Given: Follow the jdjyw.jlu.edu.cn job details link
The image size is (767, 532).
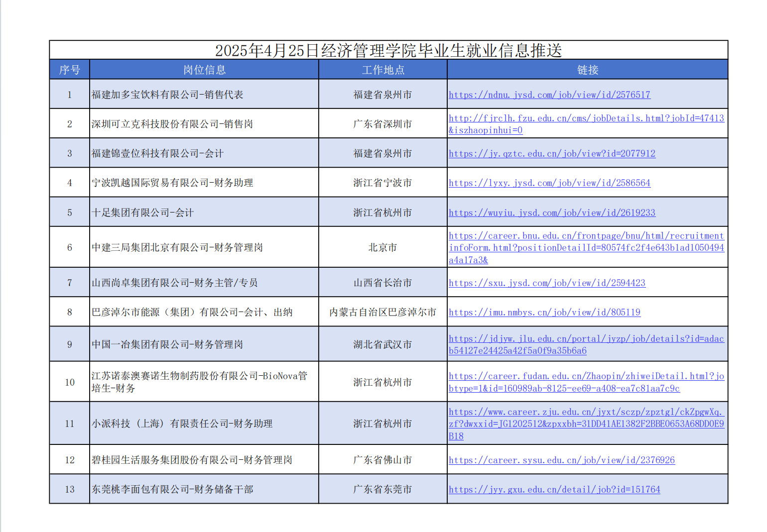Looking at the screenshot, I should [586, 339].
